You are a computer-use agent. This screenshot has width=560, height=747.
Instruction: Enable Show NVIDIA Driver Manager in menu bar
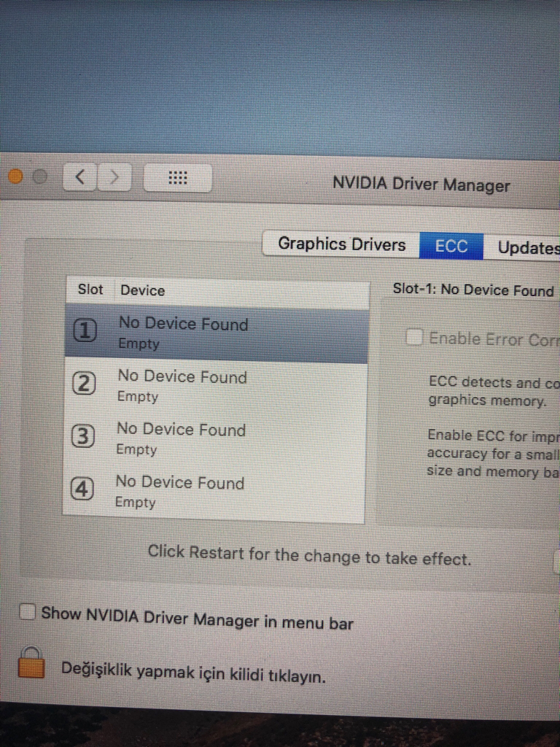click(28, 611)
